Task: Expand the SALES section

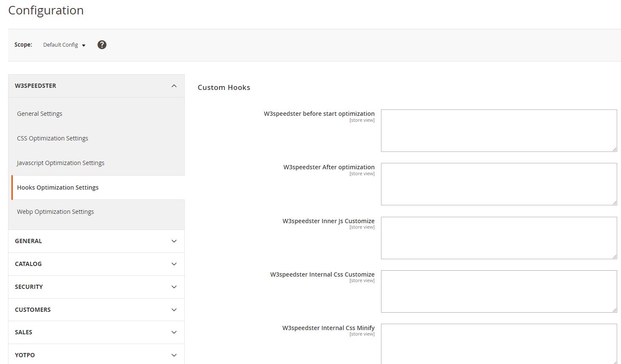Action: 96,332
